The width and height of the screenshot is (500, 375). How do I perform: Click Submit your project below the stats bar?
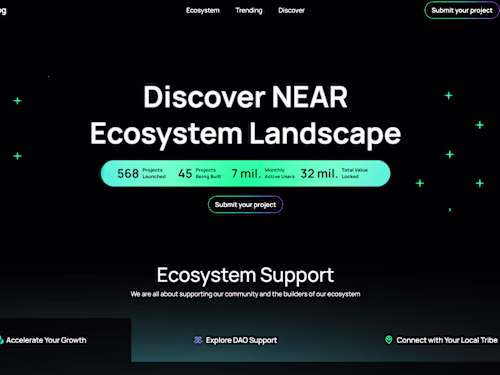245,204
